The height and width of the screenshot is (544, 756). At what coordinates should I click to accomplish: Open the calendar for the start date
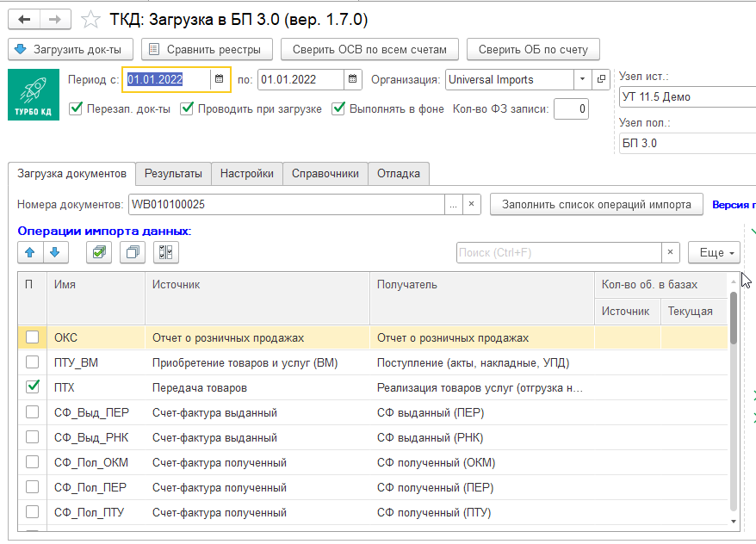point(216,77)
